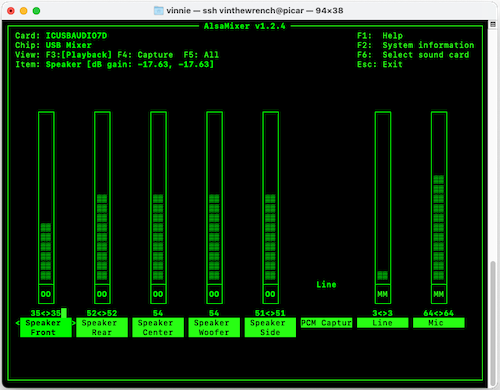Toggle mute box under Speaker Rear bar
The width and height of the screenshot is (500, 390).
102,294
